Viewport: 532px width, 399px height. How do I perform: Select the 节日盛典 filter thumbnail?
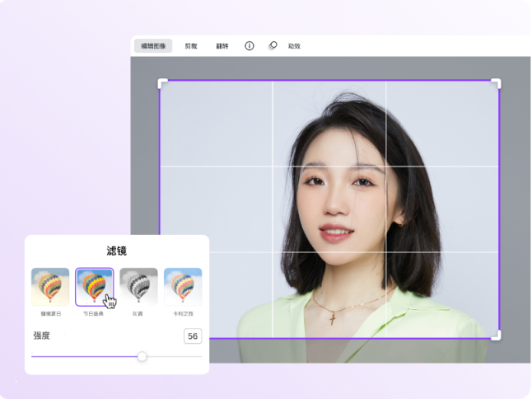click(x=95, y=286)
